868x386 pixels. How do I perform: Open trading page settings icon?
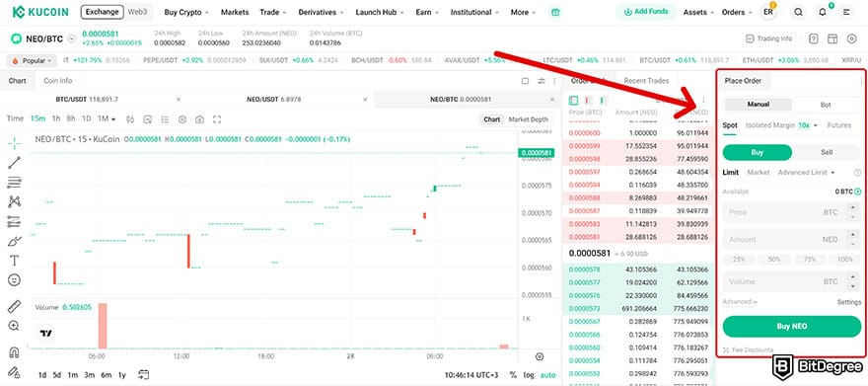[851, 39]
